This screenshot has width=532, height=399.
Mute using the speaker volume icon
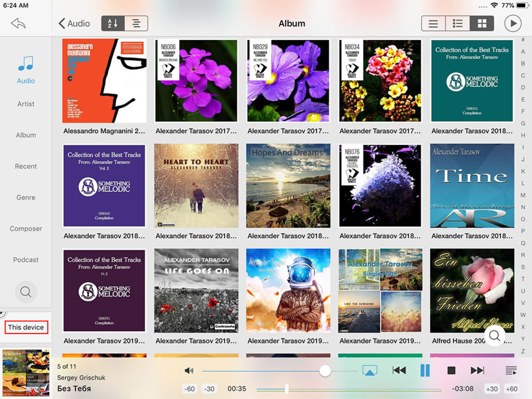coord(189,371)
